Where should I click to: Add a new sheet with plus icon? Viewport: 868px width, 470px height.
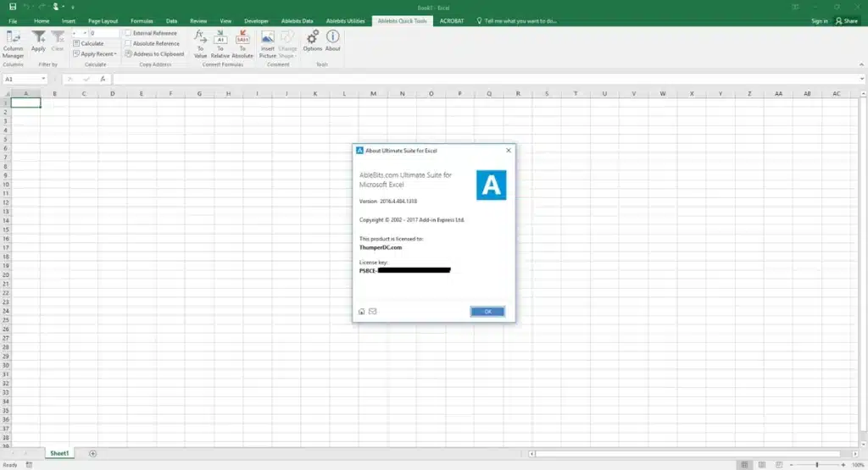click(92, 453)
